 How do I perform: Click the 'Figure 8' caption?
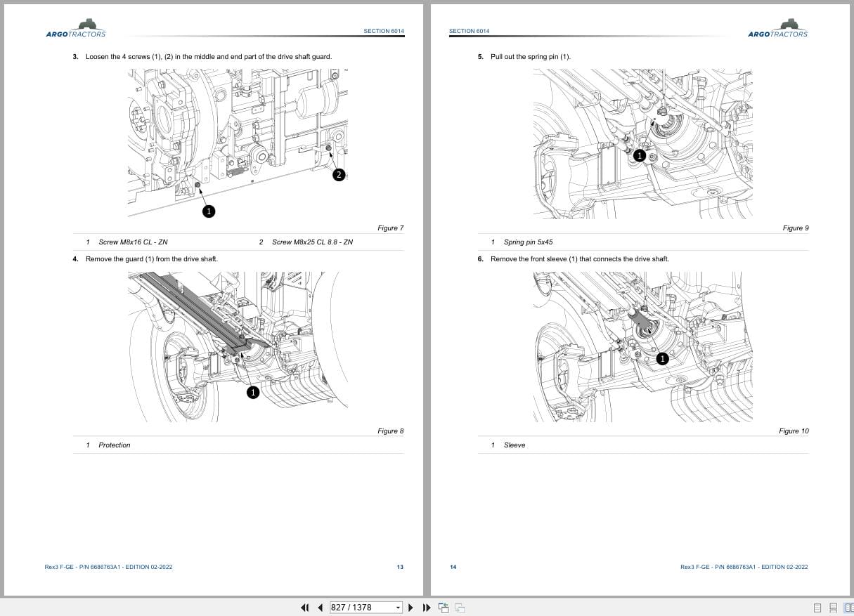391,431
